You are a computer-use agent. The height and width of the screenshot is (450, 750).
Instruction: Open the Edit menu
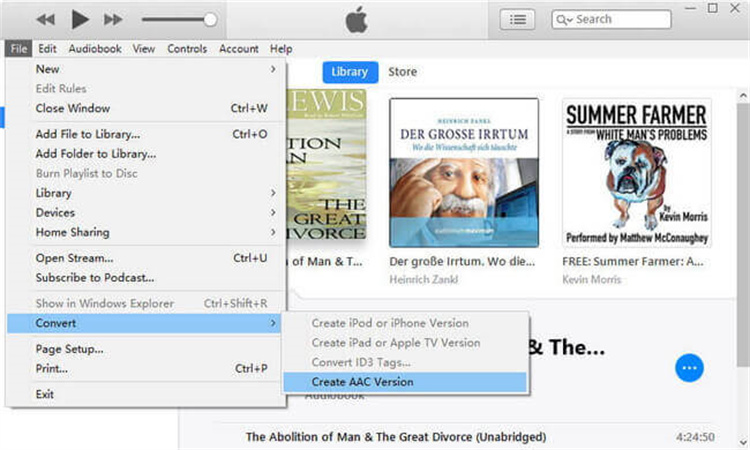[x=47, y=49]
